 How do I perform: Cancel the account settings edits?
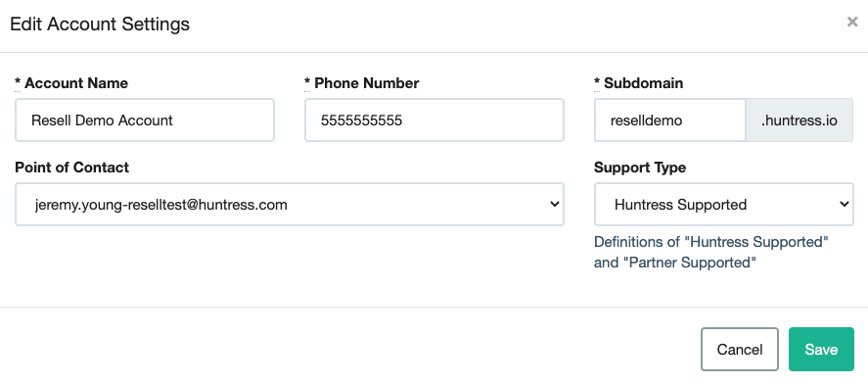pyautogui.click(x=740, y=349)
